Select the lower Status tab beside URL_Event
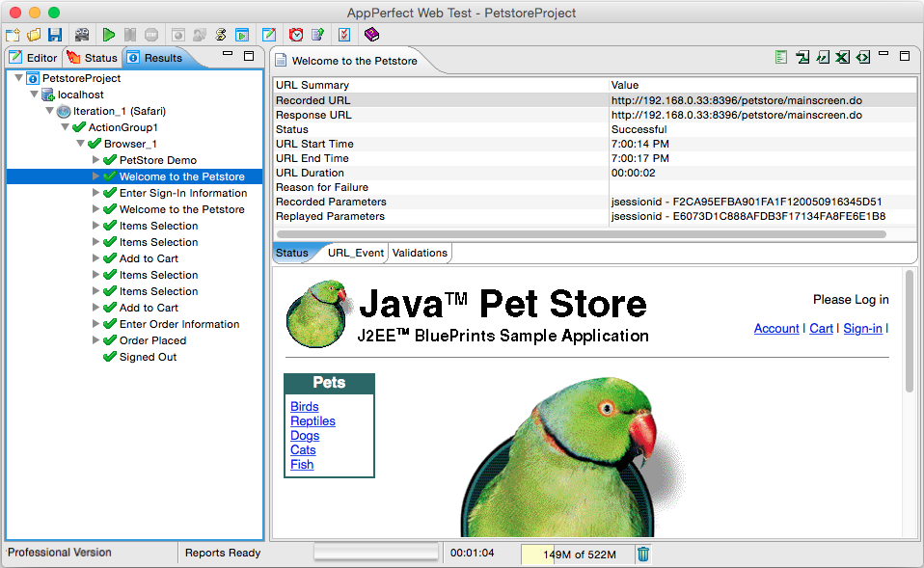924x568 pixels. pos(292,253)
